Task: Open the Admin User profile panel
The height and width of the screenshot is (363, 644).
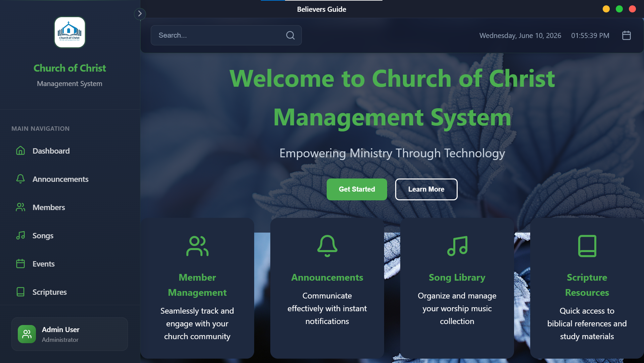Action: pos(70,334)
